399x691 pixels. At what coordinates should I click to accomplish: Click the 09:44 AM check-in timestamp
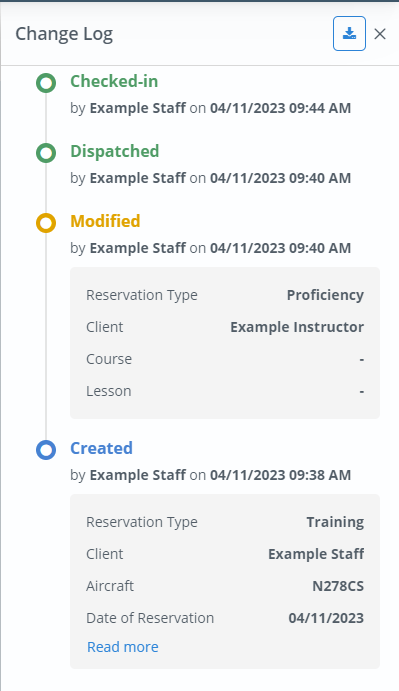click(280, 108)
